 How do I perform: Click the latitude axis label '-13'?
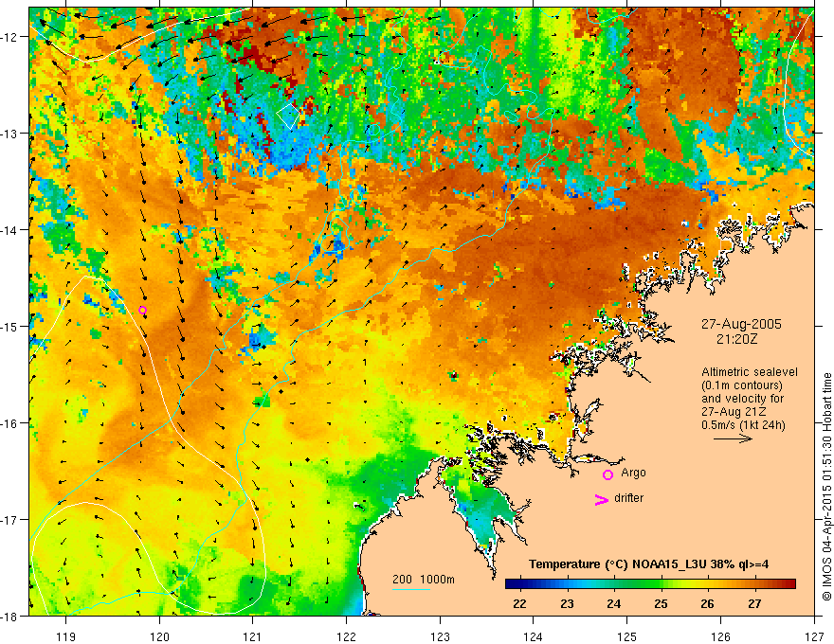10,133
